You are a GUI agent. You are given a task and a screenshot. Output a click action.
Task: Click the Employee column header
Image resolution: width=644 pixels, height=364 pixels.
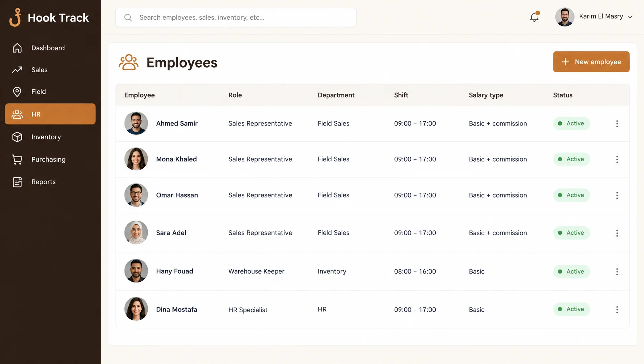coord(140,95)
